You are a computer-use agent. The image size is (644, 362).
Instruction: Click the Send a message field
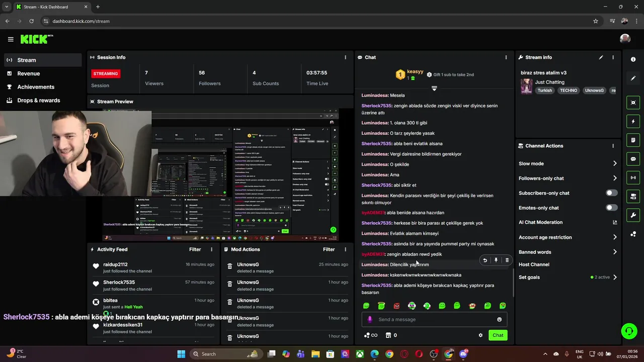click(x=435, y=319)
